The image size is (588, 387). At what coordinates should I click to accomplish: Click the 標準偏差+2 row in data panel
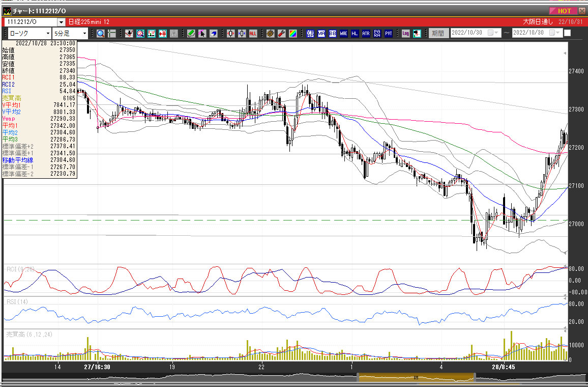[39, 146]
